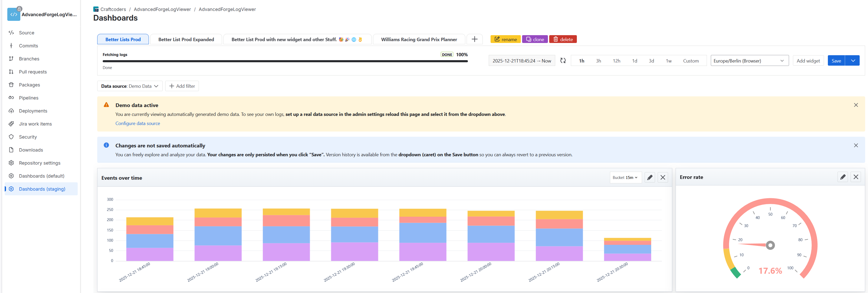Expand the Europe/Berlin timezone selector
This screenshot has width=868, height=293.
(x=749, y=61)
